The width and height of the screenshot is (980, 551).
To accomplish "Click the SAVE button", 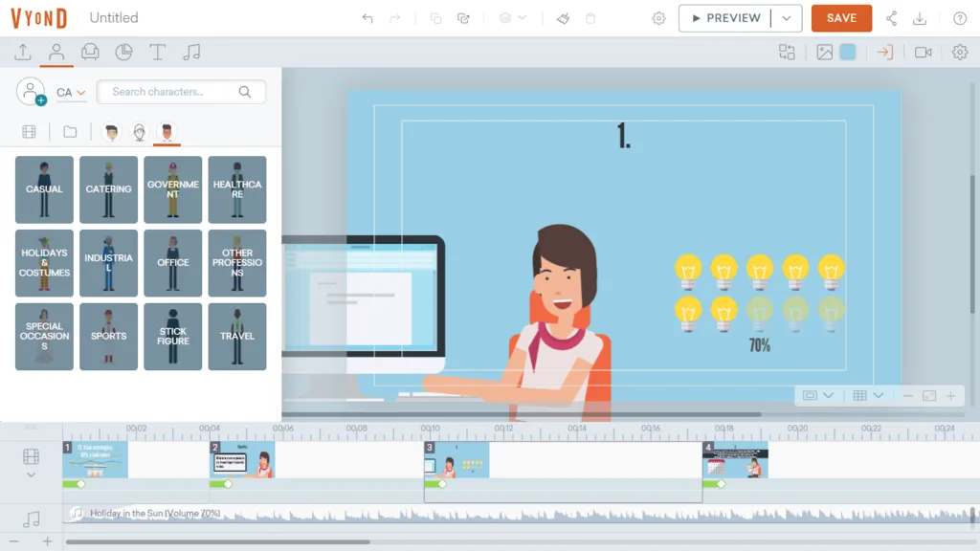I will pos(841,18).
